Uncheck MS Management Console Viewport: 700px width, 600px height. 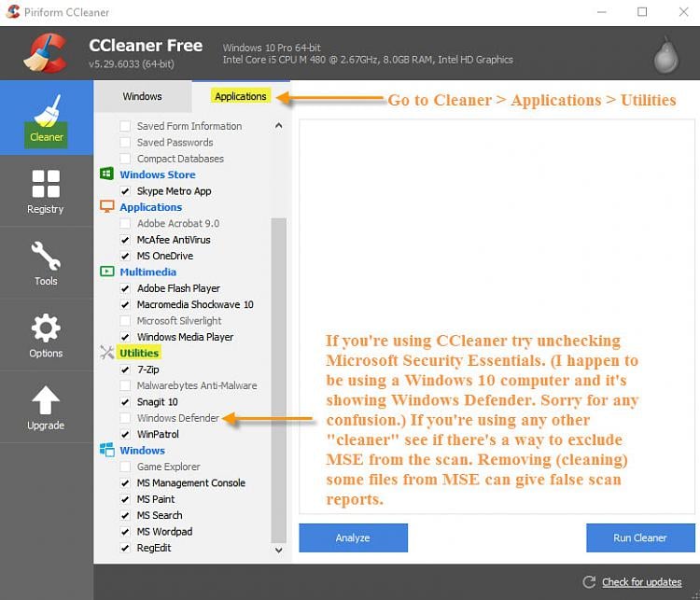pyautogui.click(x=125, y=483)
